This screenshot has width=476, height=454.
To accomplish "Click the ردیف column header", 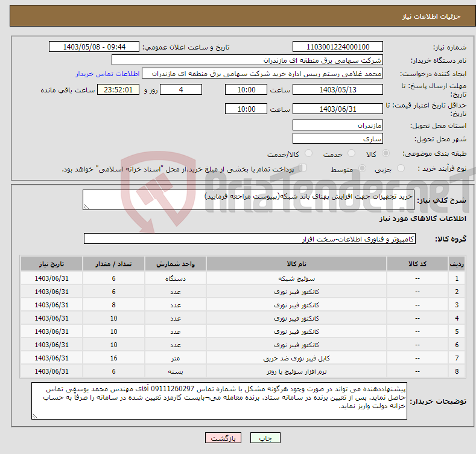I will [457, 264].
